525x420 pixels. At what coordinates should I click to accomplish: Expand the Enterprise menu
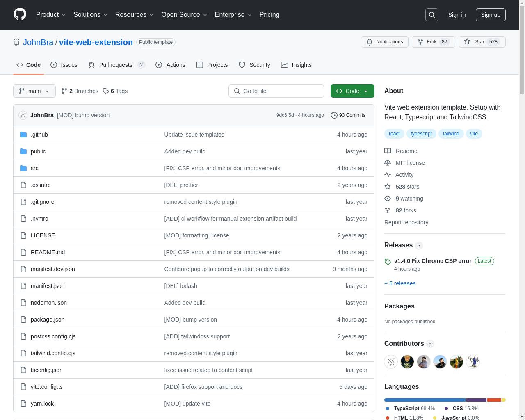pyautogui.click(x=233, y=15)
